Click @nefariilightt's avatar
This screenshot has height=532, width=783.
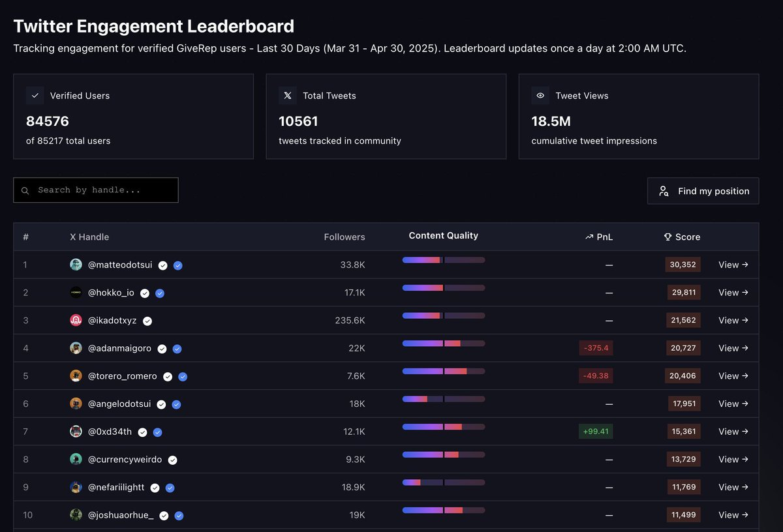click(76, 487)
